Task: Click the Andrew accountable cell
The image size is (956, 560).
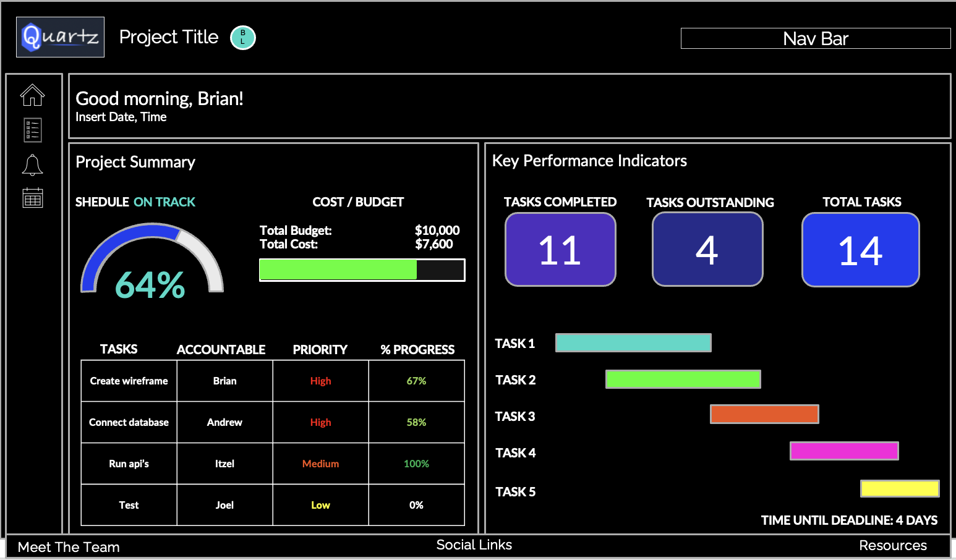Action: pyautogui.click(x=225, y=422)
